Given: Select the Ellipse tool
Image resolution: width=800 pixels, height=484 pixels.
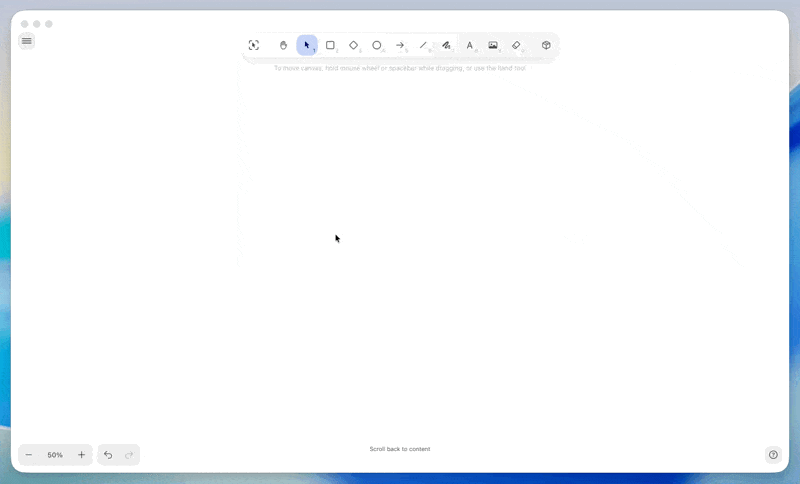Looking at the screenshot, I should click(x=377, y=45).
